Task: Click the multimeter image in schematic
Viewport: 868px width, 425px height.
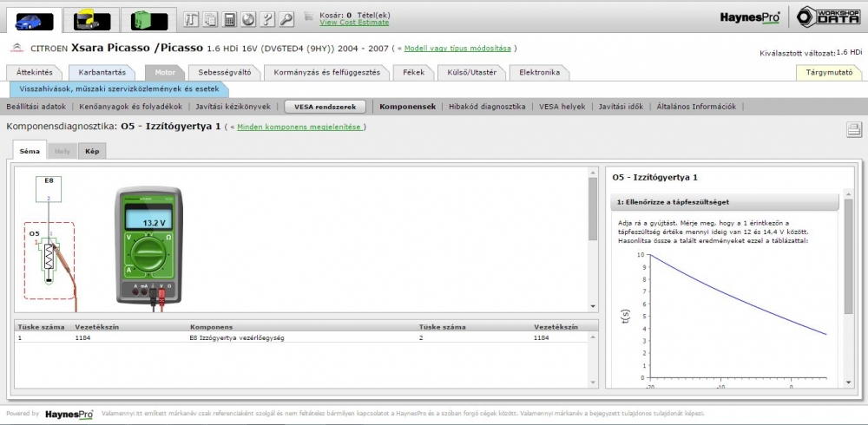Action: tap(149, 245)
